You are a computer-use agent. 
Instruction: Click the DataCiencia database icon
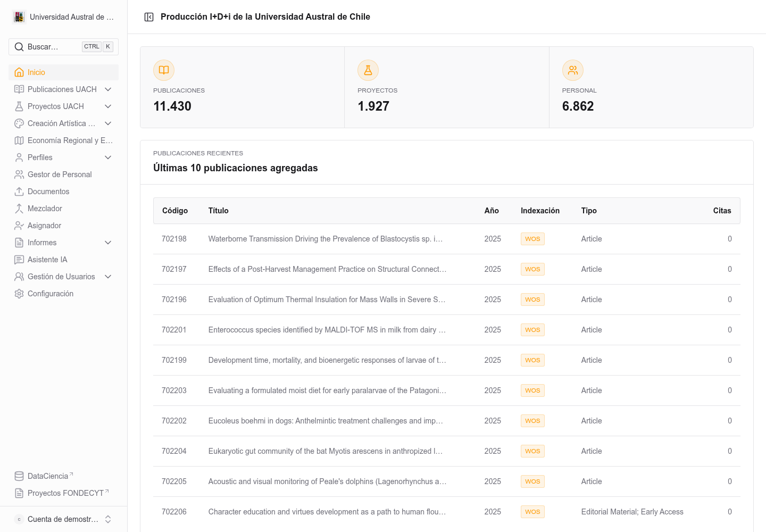pyautogui.click(x=19, y=476)
